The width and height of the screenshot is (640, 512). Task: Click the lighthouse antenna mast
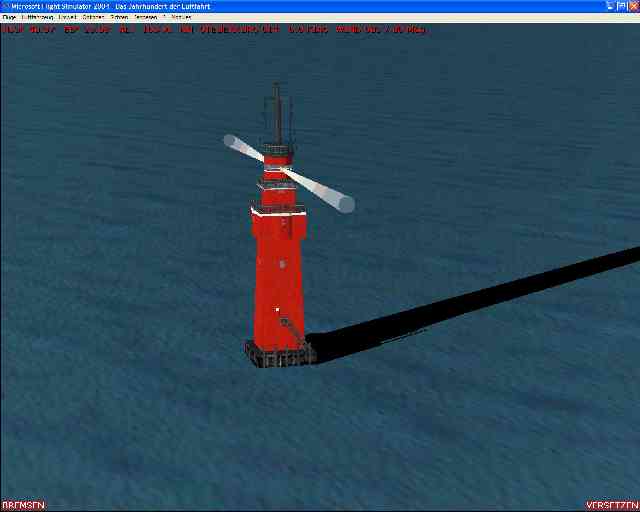click(277, 110)
